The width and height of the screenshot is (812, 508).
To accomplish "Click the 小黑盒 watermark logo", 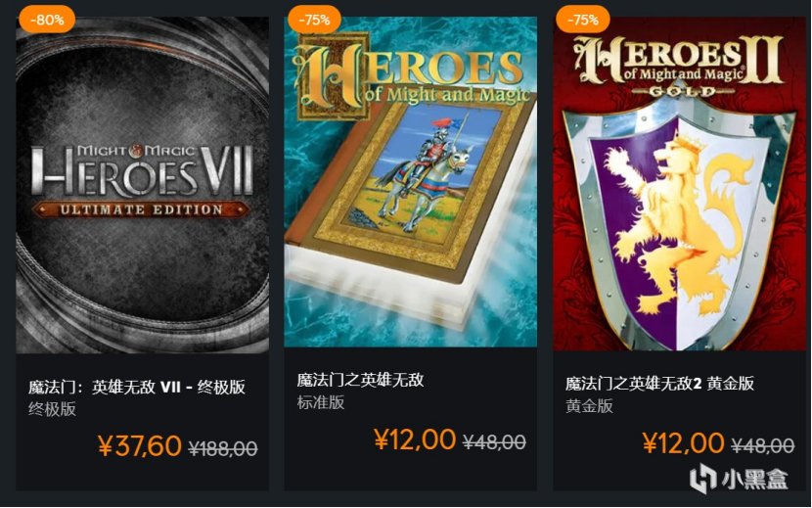I will (x=740, y=479).
